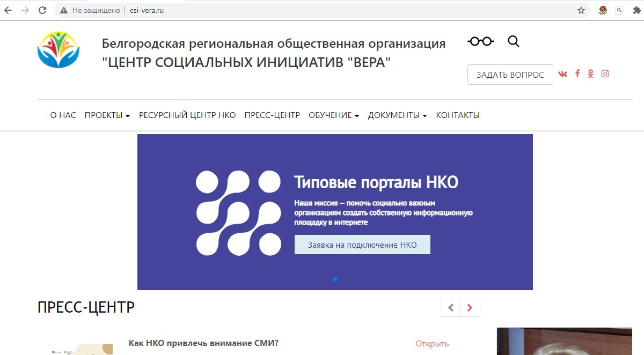The height and width of the screenshot is (355, 644).
Task: Click the blue carousel slide indicator dot
Action: (x=335, y=279)
